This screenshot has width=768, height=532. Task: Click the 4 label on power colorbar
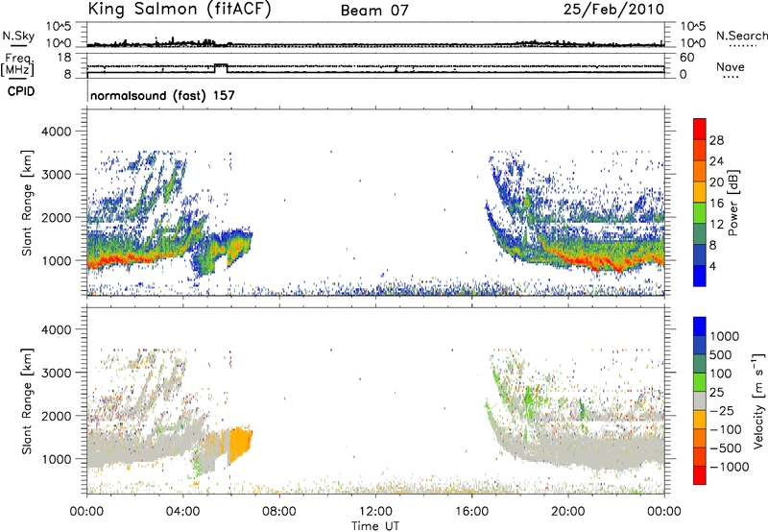[x=713, y=267]
